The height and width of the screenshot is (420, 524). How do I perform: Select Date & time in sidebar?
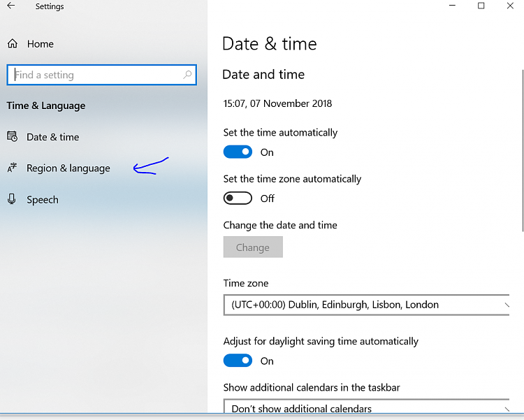point(53,137)
